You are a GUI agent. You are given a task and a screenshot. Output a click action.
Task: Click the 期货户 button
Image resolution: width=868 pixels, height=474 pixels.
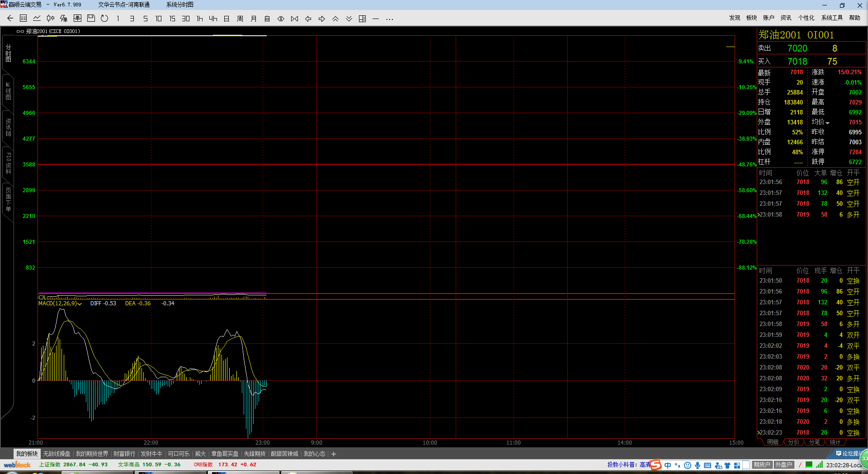point(762,465)
